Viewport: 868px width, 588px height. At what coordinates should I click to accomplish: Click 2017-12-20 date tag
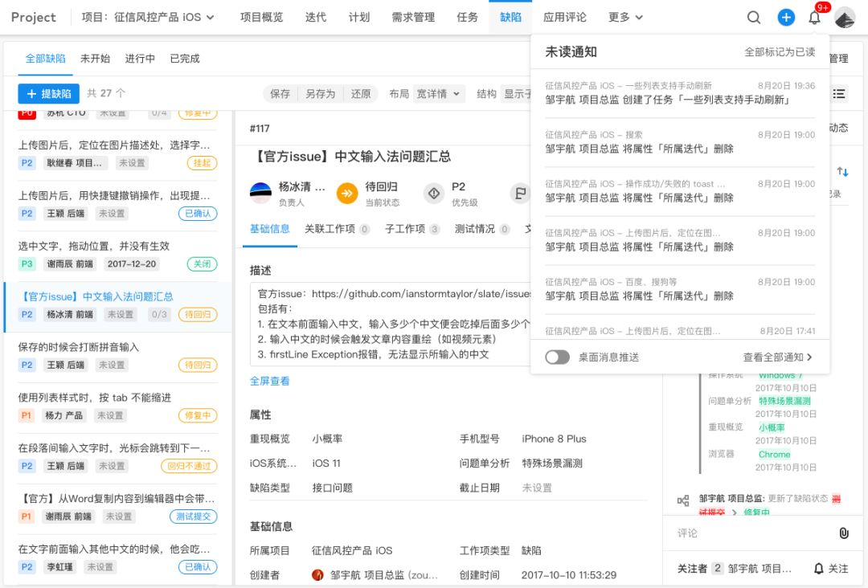(x=132, y=263)
